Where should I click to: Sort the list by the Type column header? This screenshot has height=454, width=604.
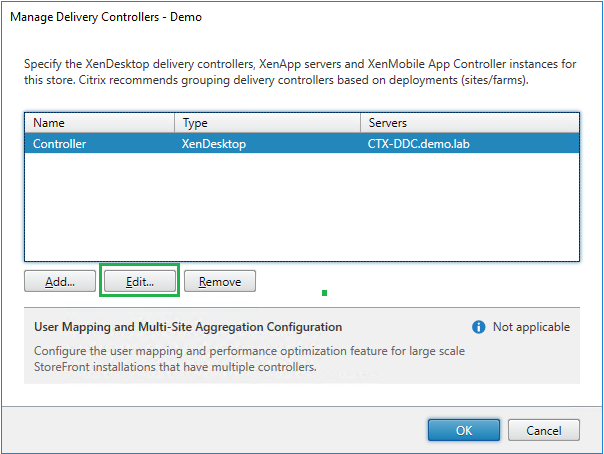tap(267, 122)
